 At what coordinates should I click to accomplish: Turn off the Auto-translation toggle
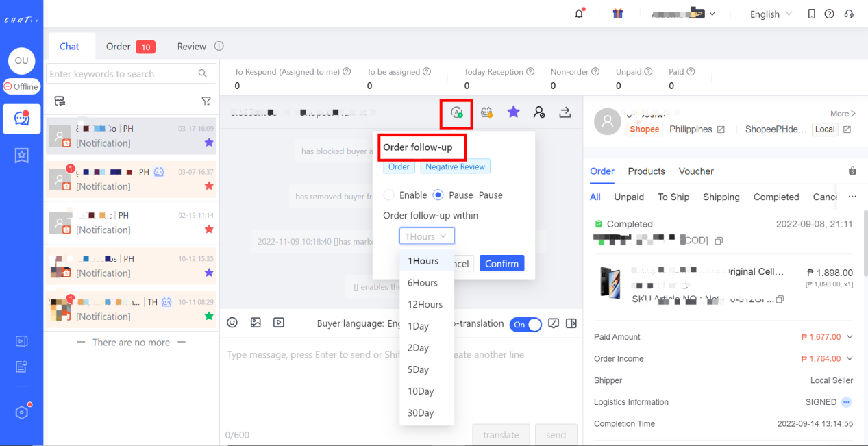click(x=525, y=324)
